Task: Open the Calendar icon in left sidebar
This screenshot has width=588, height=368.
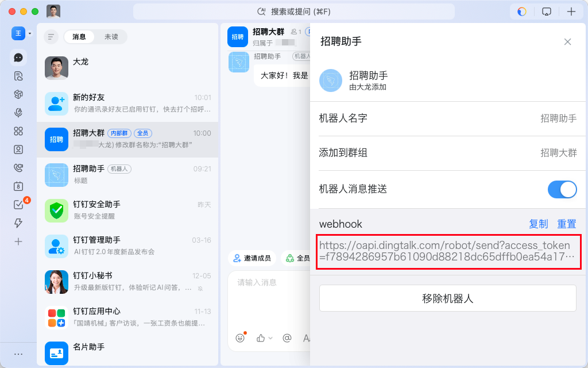Action: (18, 186)
